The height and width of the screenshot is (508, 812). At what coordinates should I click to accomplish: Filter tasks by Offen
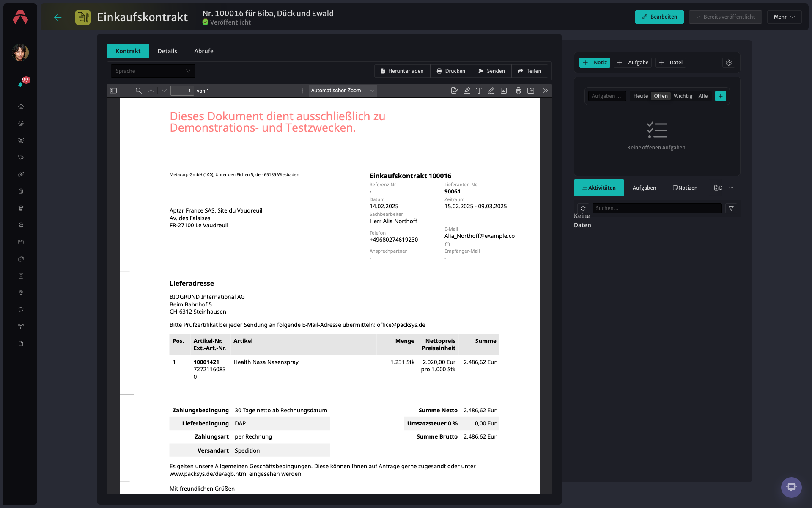pos(661,96)
